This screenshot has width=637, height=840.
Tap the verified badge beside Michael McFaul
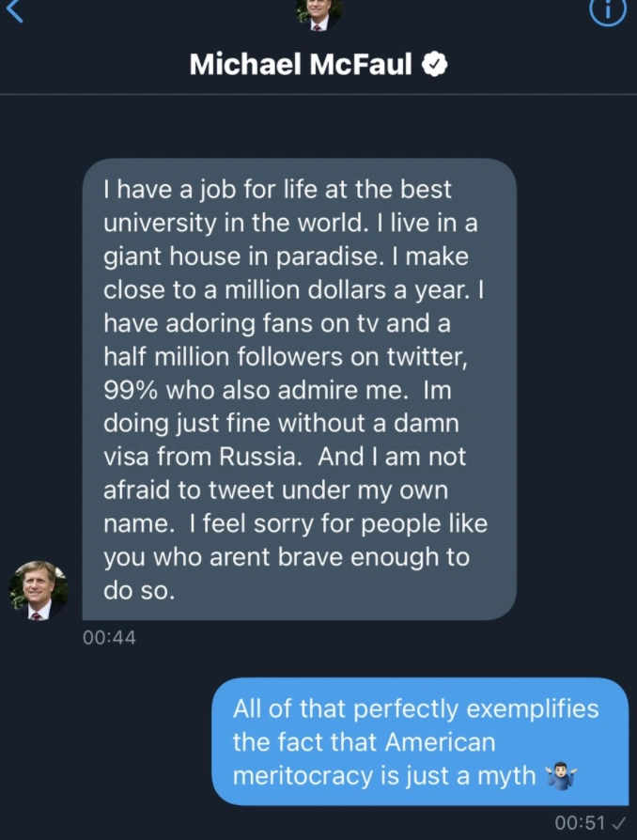[x=434, y=64]
